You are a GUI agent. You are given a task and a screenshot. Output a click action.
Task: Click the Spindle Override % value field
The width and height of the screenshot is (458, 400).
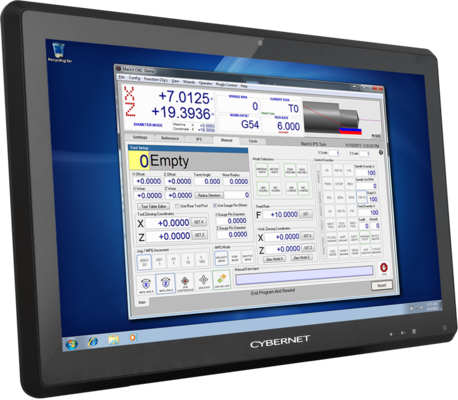coord(366,173)
